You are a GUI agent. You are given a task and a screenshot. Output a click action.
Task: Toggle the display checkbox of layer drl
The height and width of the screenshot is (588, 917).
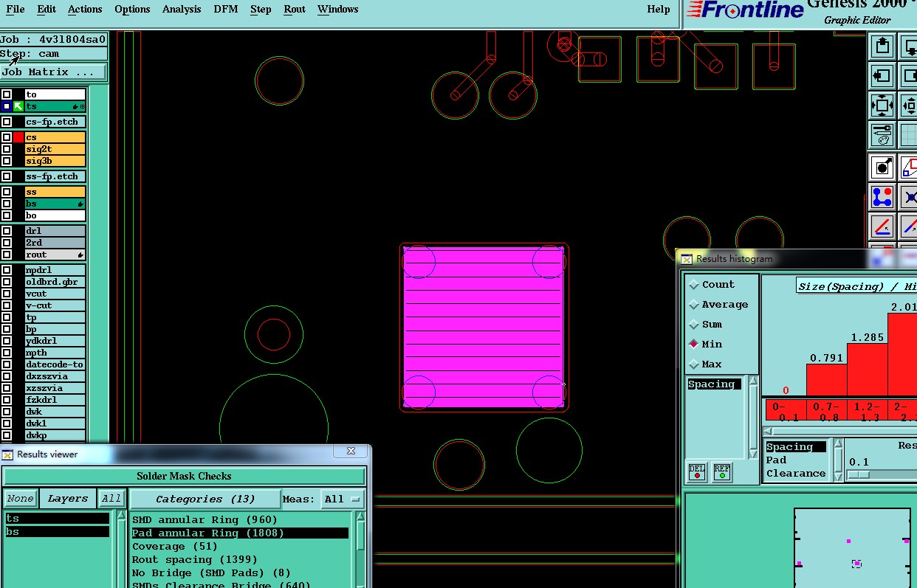(x=7, y=231)
